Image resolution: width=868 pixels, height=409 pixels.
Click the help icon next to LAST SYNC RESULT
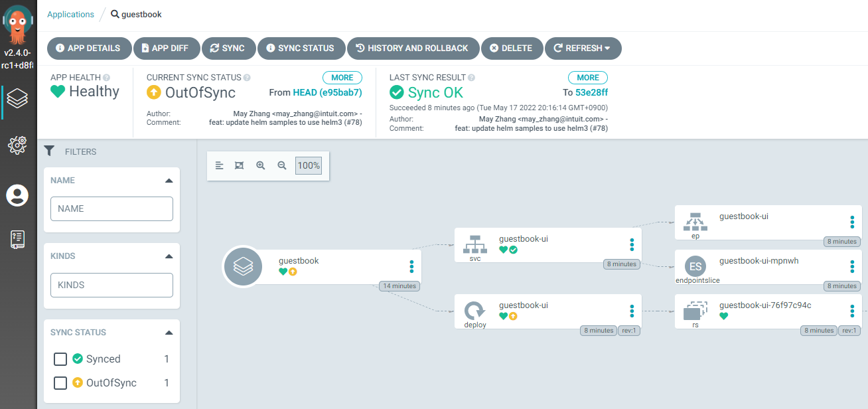click(x=471, y=78)
